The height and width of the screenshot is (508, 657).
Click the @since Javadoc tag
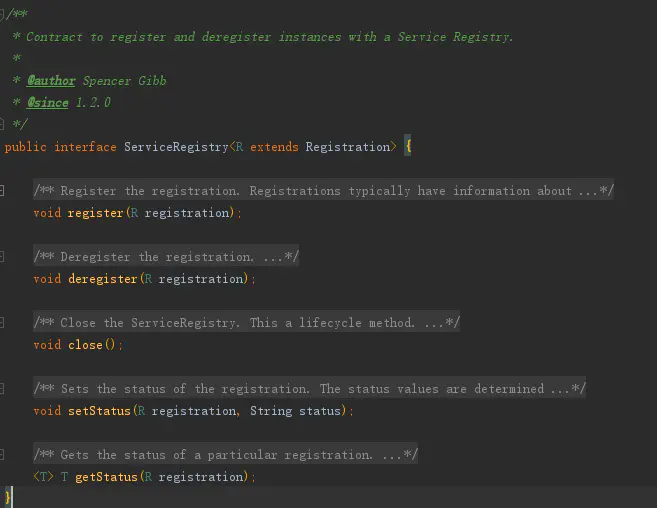click(x=47, y=103)
